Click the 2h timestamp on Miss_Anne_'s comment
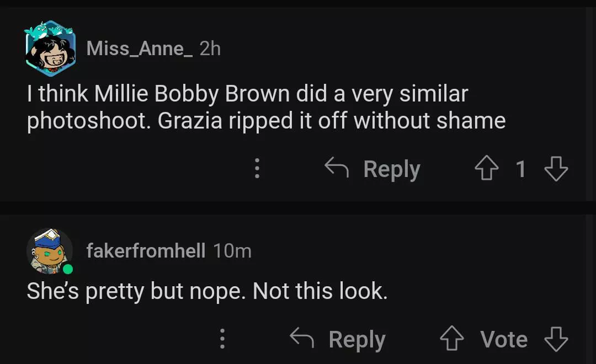Image resolution: width=596 pixels, height=364 pixels. click(210, 49)
